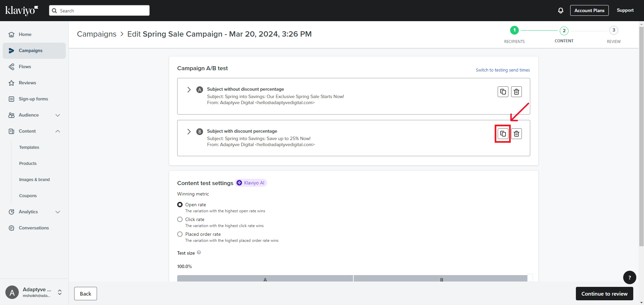Delete variation B with trash icon
Viewport: 644px width, 305px height.
516,134
